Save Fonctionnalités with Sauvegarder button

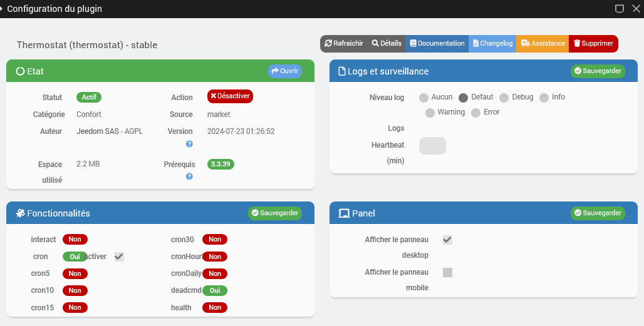pyautogui.click(x=275, y=213)
